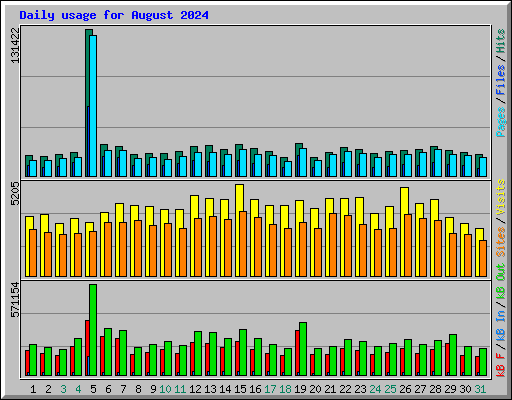Select day 2 on the bottom axis
This screenshot has width=512, height=400.
coord(48,389)
